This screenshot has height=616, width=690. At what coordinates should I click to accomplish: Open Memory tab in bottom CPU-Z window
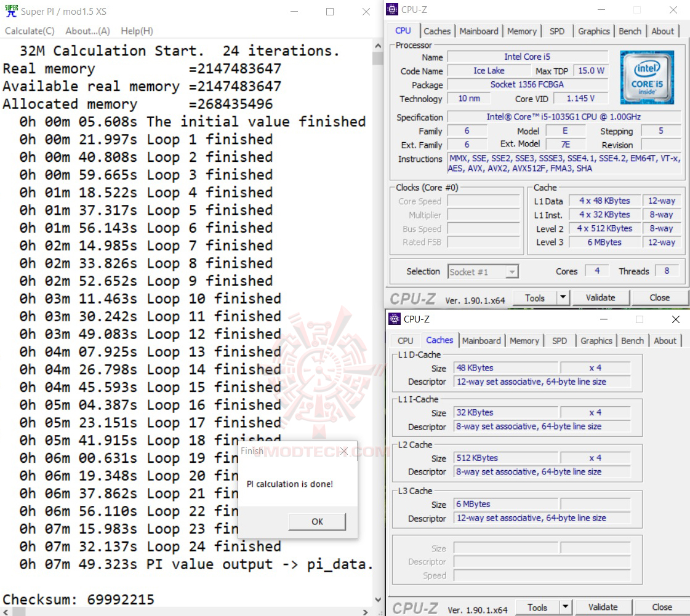pos(524,341)
